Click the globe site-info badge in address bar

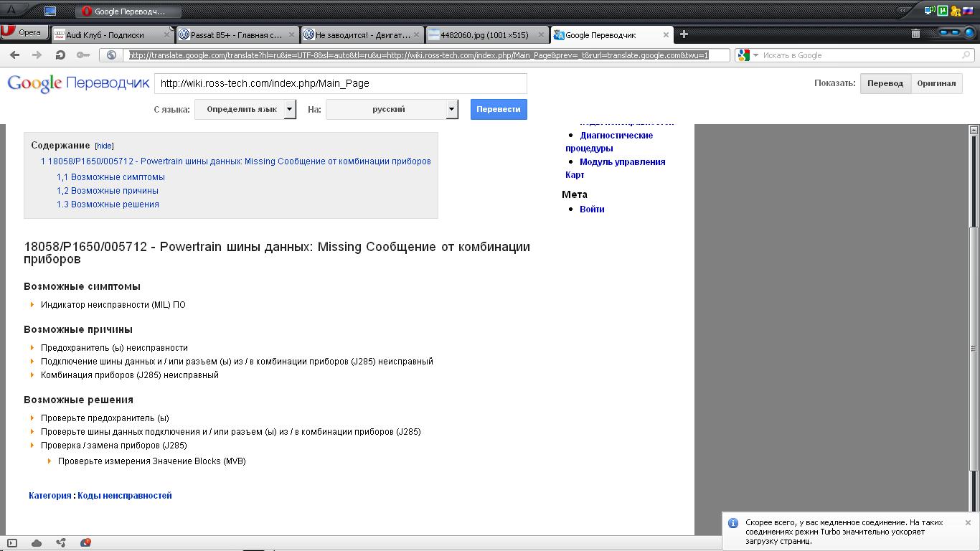[x=111, y=55]
